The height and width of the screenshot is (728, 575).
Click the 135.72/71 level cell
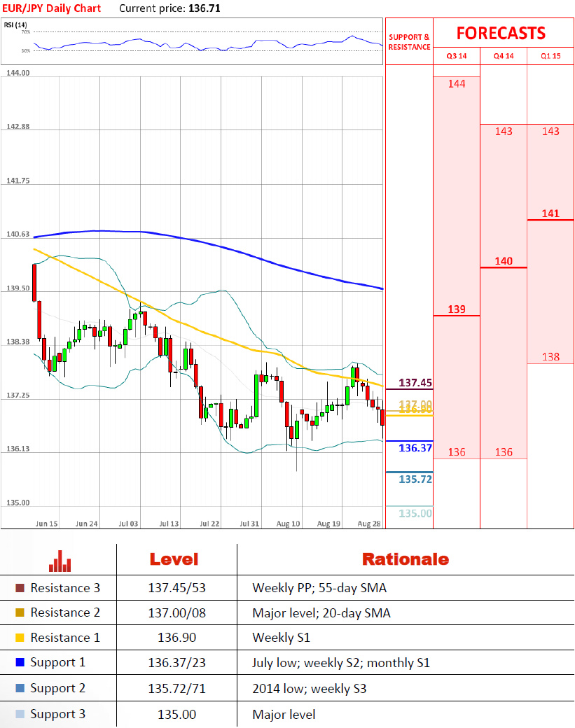[x=177, y=689]
